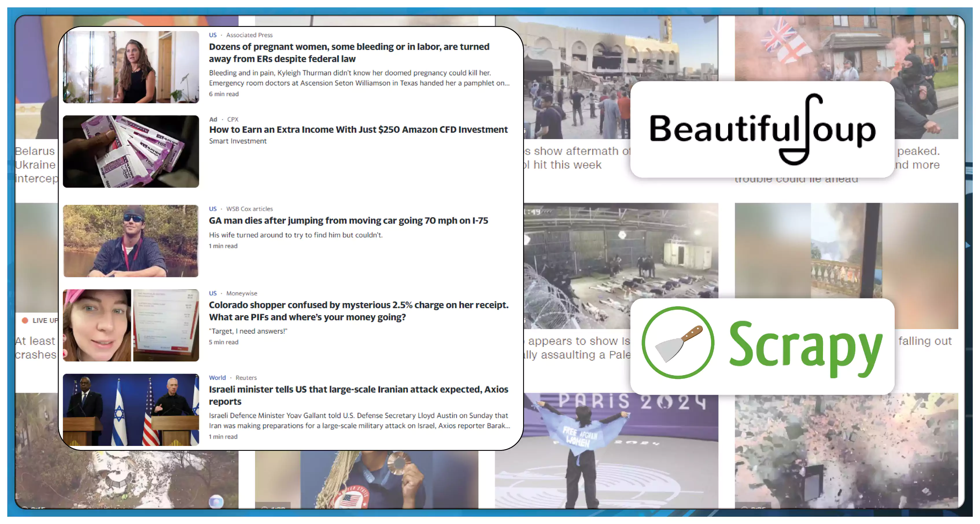Open the background explosion debris video thumbnail

coord(846,451)
